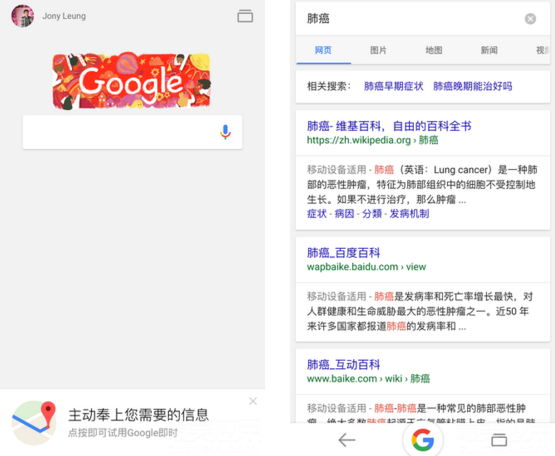Switch to the 地图 tab

[434, 50]
